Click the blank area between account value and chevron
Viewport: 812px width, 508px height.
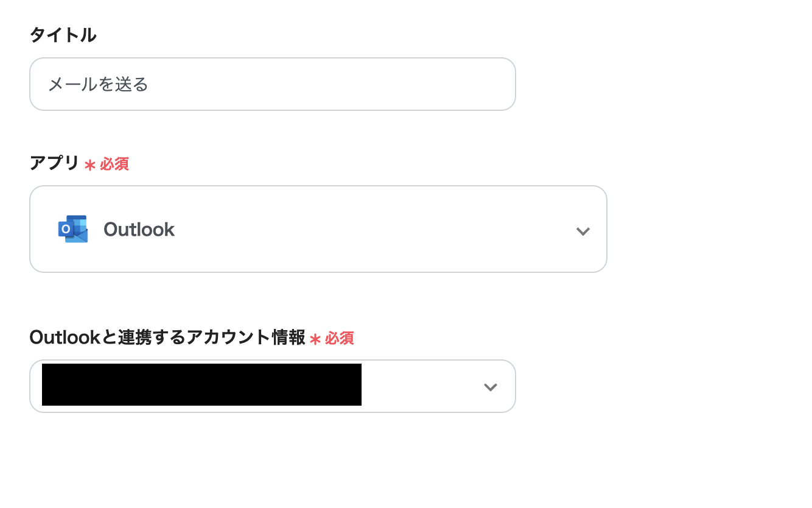[420, 386]
